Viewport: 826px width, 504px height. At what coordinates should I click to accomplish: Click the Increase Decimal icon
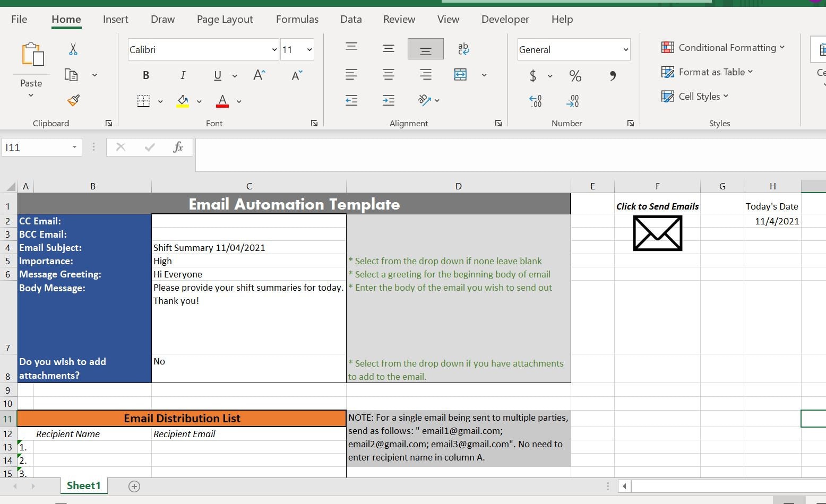tap(536, 101)
